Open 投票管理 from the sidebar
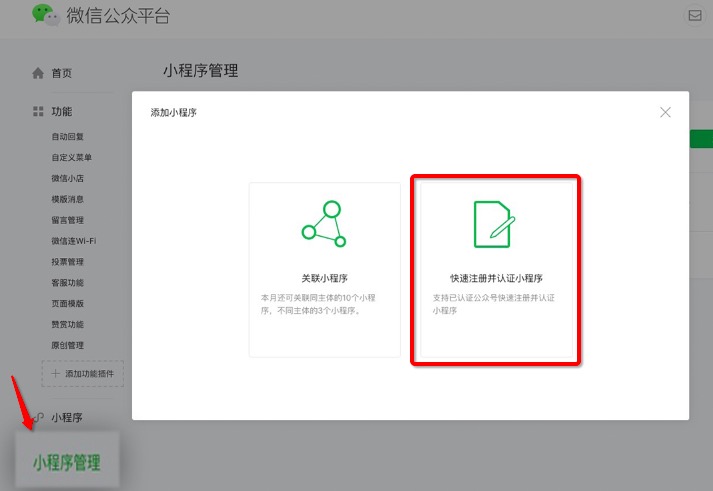 point(68,262)
